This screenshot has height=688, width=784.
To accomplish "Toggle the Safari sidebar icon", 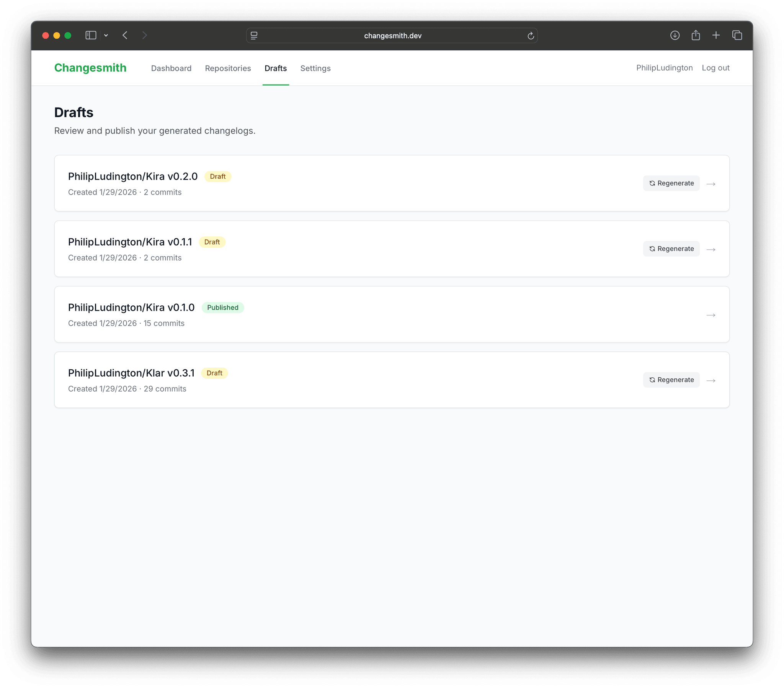I will click(90, 35).
